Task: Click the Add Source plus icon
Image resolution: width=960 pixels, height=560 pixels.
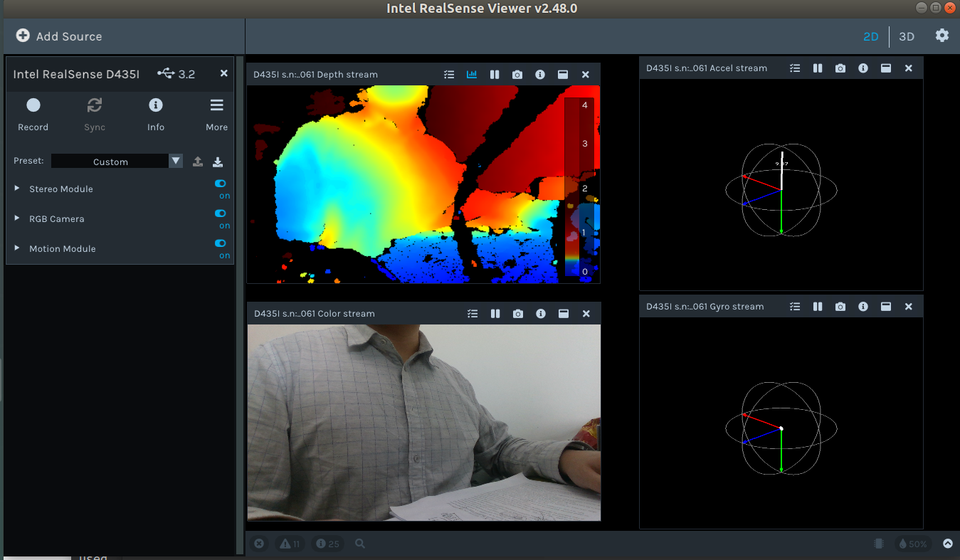Action: click(23, 36)
